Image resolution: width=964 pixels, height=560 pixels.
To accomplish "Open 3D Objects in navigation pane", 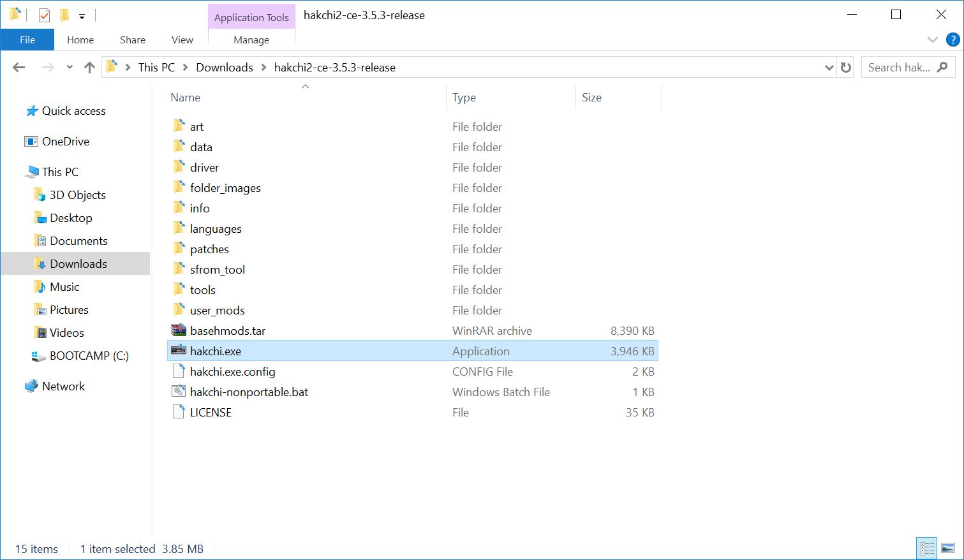I will pyautogui.click(x=77, y=195).
